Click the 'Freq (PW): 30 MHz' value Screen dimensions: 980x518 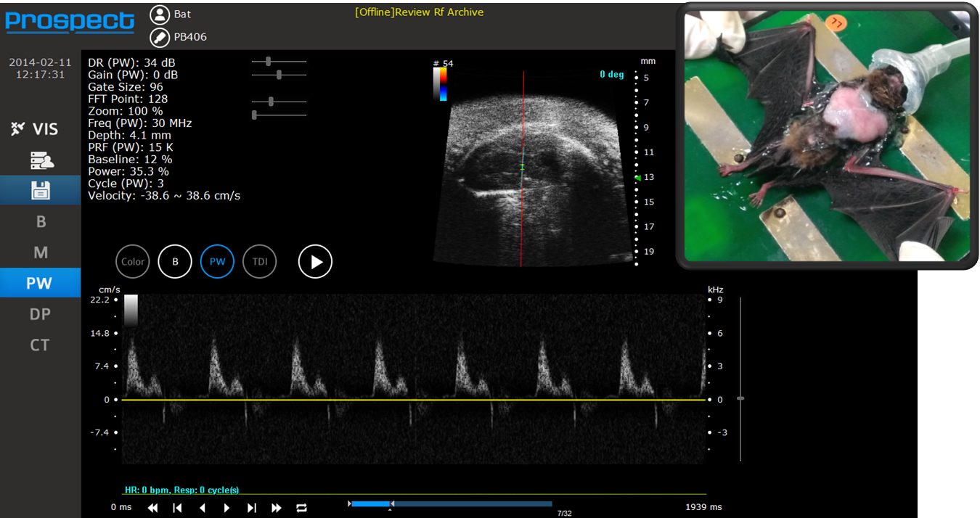click(x=140, y=123)
